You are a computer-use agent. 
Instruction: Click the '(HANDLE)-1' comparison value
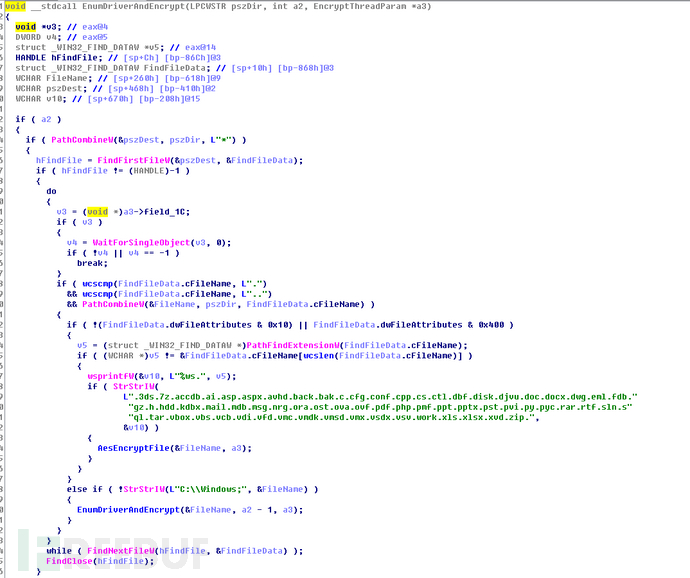(154, 170)
